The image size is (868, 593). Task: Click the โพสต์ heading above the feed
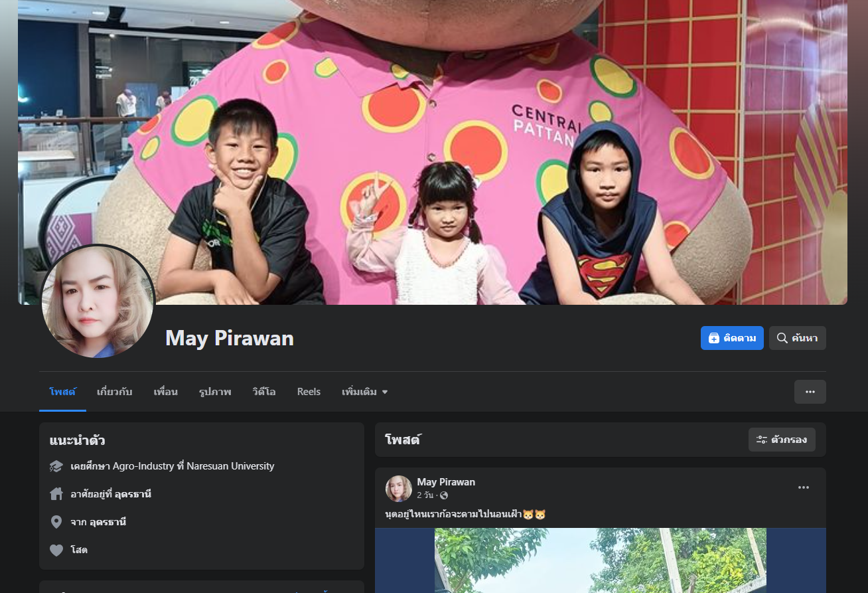403,440
